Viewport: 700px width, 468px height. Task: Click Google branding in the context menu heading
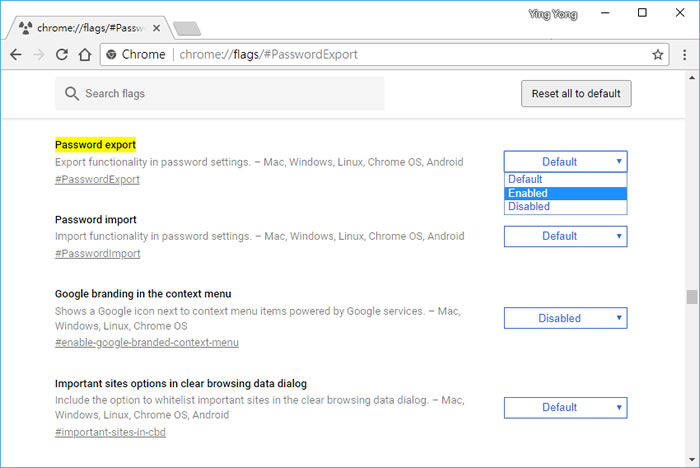pyautogui.click(x=143, y=294)
